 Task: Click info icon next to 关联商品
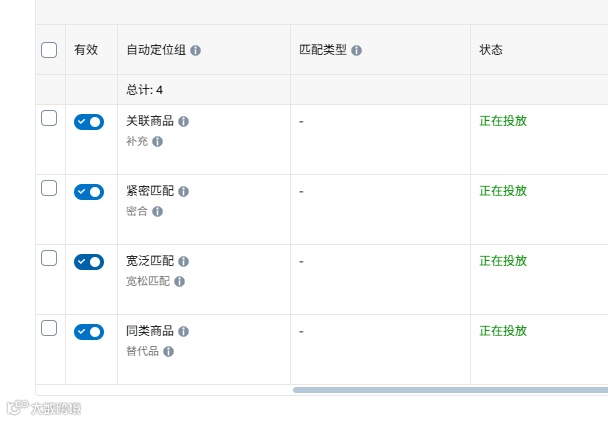(184, 121)
